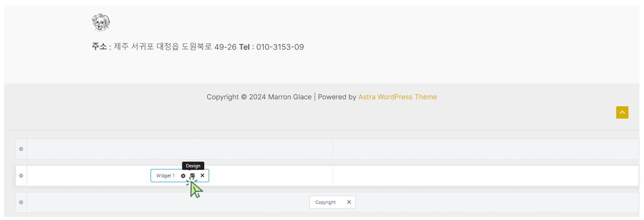Click the Tel phone number text

(271, 47)
